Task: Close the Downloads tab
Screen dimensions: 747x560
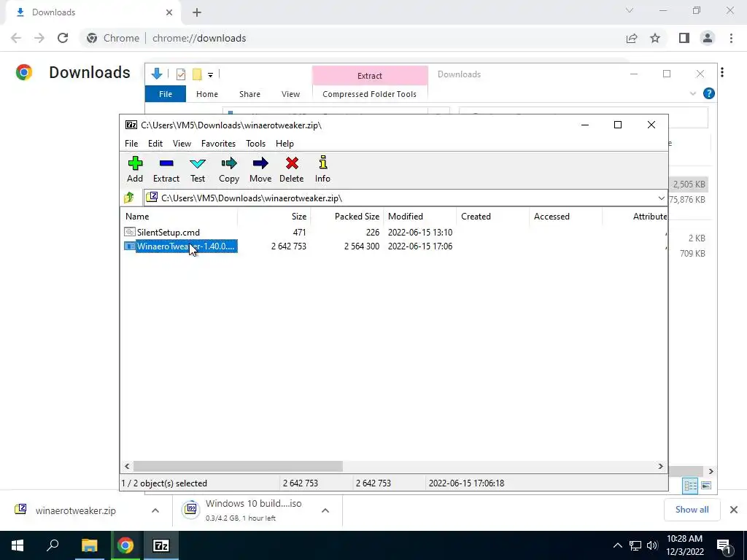Action: pyautogui.click(x=169, y=12)
